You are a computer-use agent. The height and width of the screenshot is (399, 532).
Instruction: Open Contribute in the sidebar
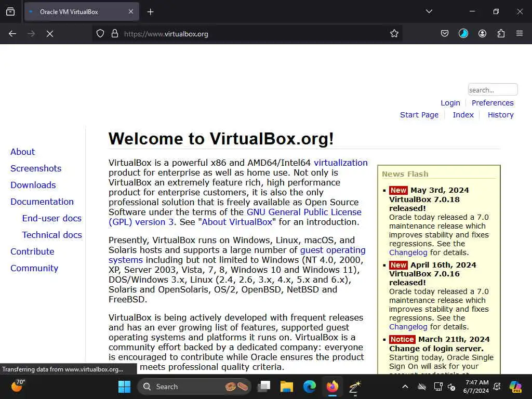(x=32, y=251)
